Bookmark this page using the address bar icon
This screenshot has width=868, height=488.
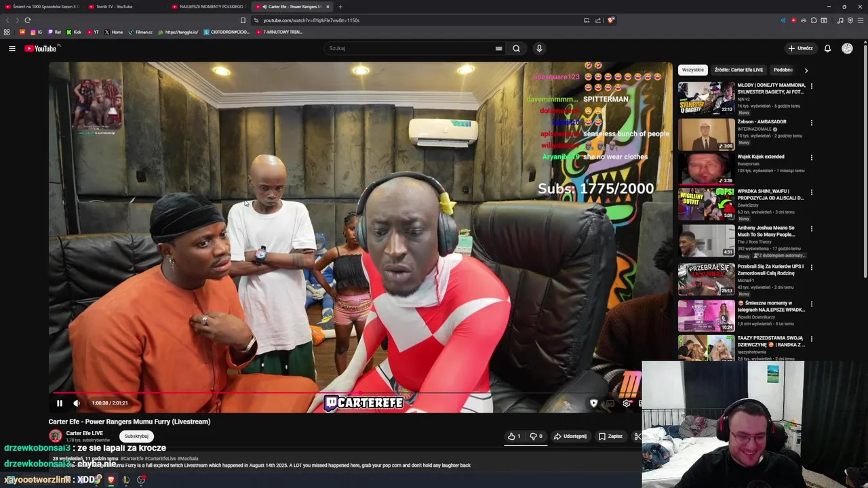[x=243, y=20]
